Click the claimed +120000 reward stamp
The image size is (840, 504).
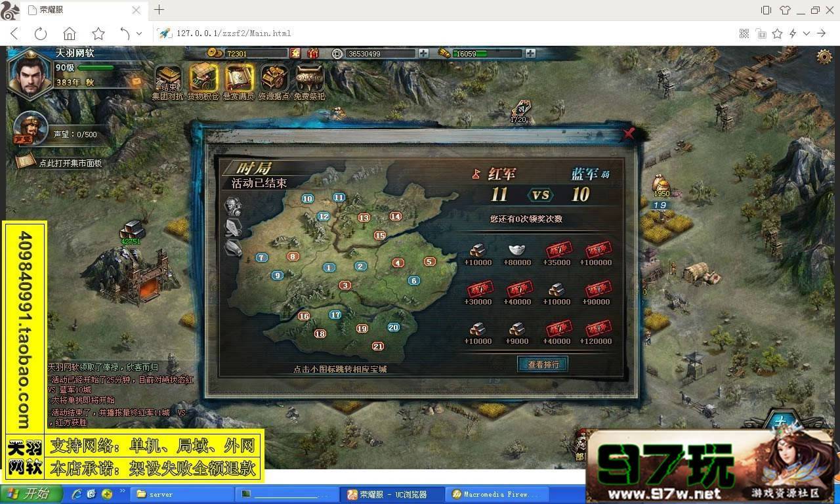pyautogui.click(x=597, y=329)
